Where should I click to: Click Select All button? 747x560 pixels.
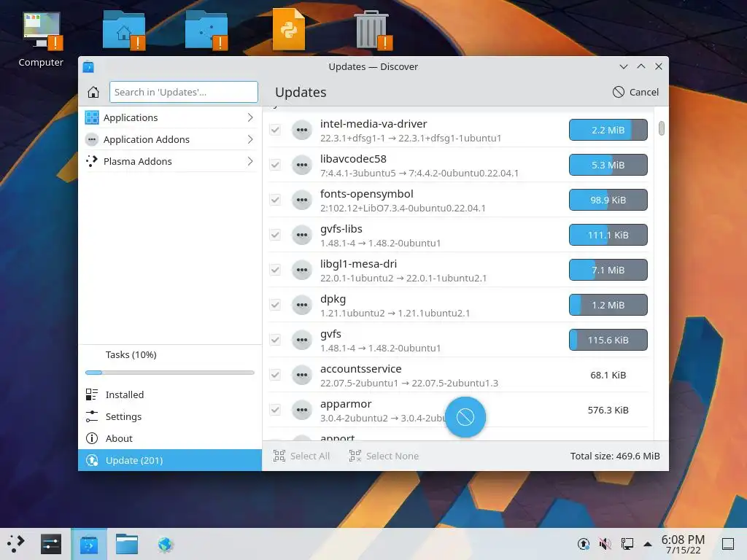(x=301, y=456)
